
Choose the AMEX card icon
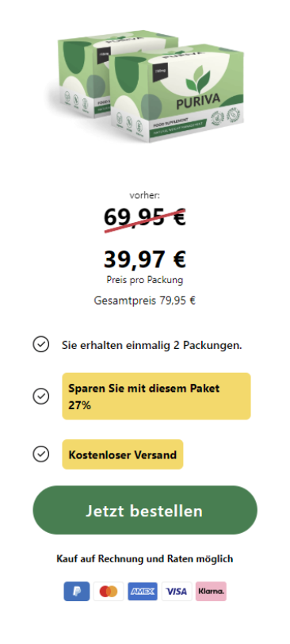(x=143, y=592)
